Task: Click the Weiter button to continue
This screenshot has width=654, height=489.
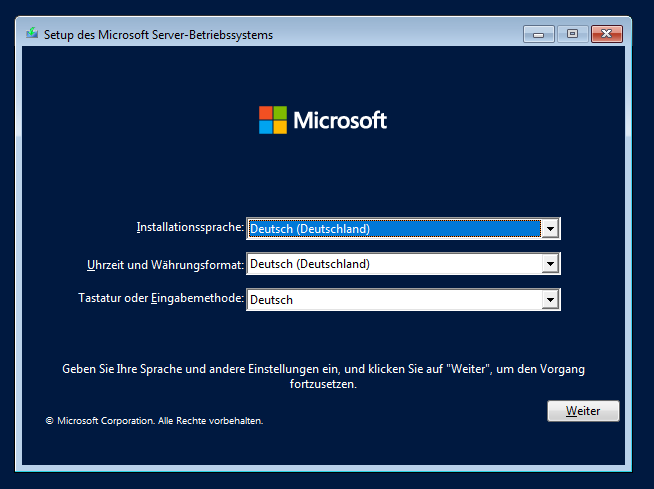Action: (x=583, y=411)
